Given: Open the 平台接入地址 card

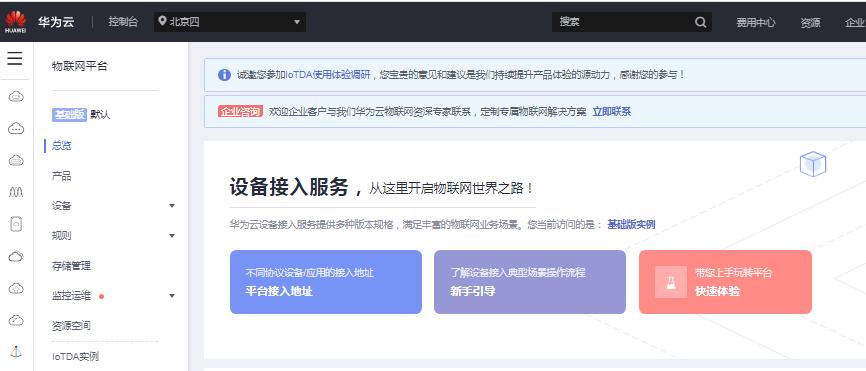Looking at the screenshot, I should (326, 282).
